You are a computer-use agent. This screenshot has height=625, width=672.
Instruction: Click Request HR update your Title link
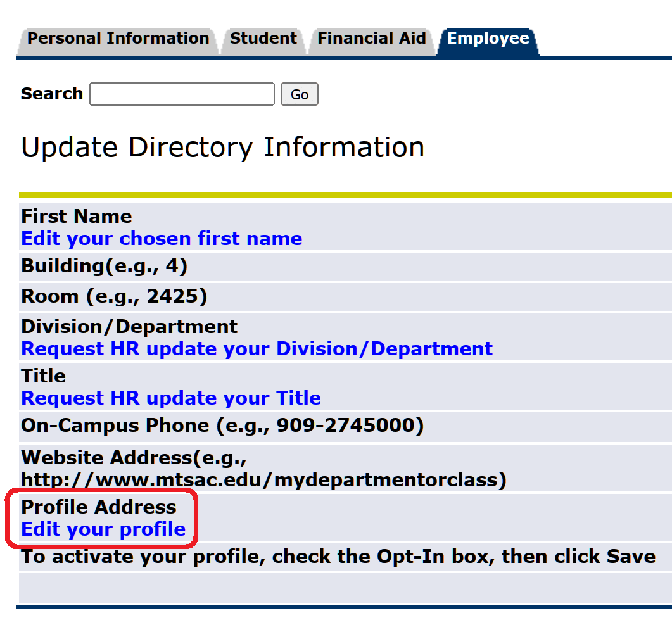tap(171, 398)
